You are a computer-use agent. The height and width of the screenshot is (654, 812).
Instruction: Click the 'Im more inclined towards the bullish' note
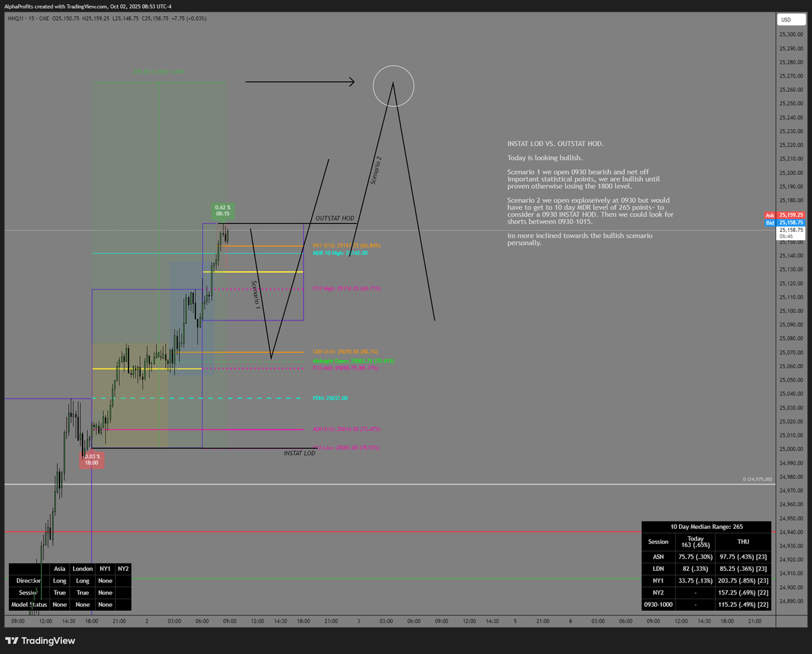click(x=580, y=239)
